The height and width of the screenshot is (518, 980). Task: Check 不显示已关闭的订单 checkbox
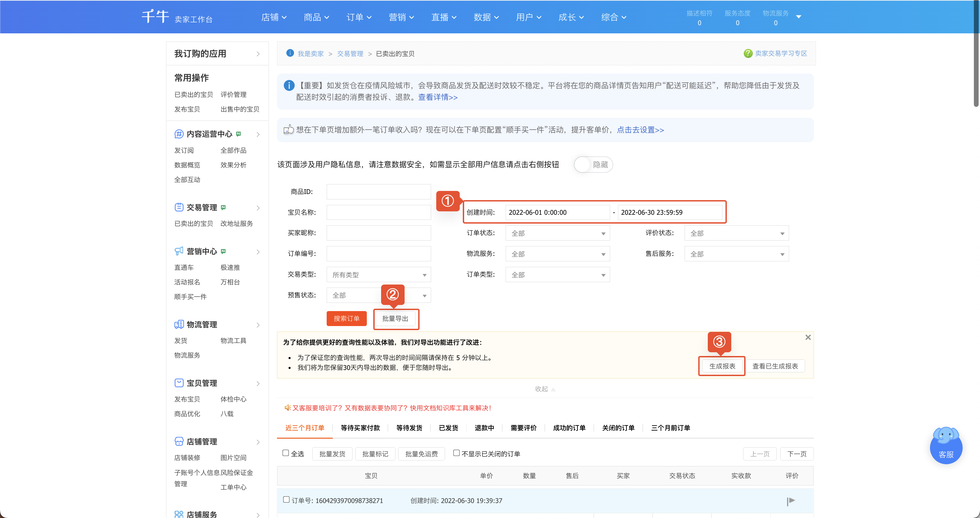pyautogui.click(x=456, y=453)
